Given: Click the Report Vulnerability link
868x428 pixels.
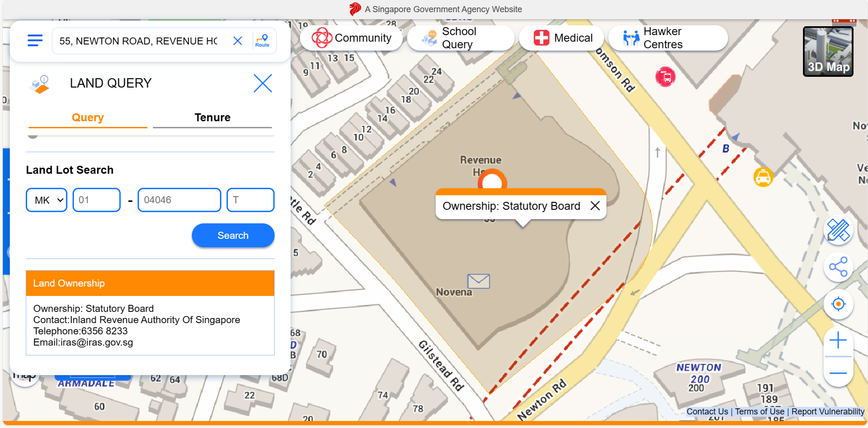Looking at the screenshot, I should 828,411.
